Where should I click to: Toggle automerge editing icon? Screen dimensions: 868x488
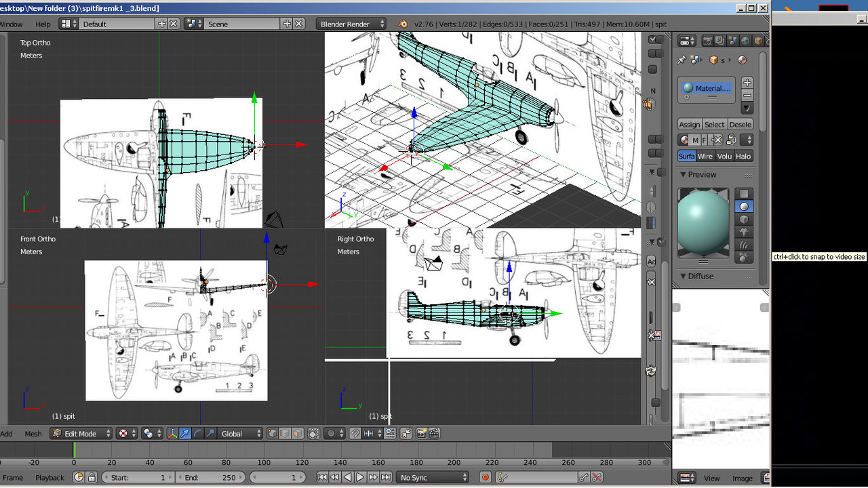(407, 434)
